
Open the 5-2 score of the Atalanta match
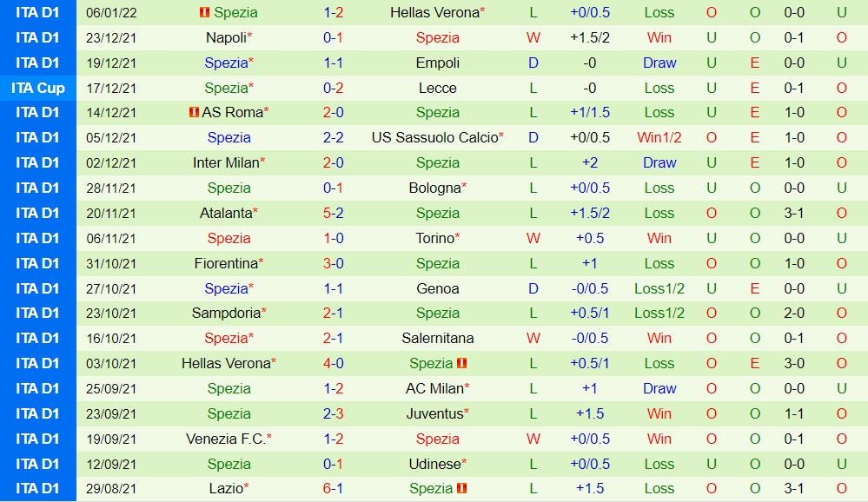click(333, 213)
